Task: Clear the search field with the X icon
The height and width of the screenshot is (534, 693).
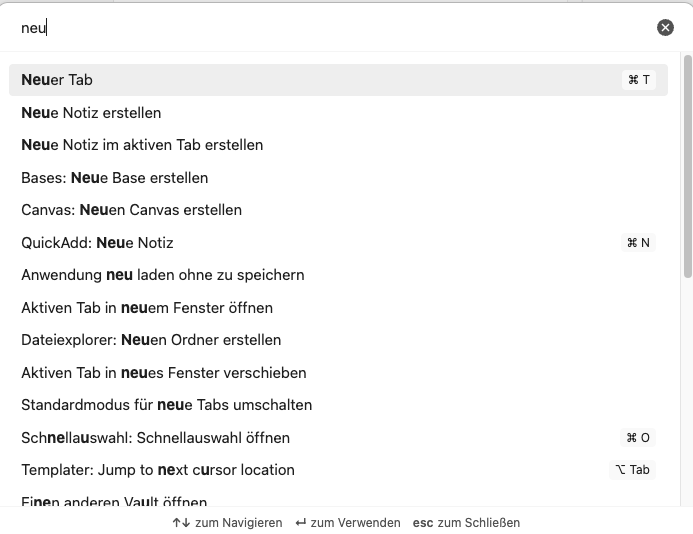Action: tap(665, 28)
